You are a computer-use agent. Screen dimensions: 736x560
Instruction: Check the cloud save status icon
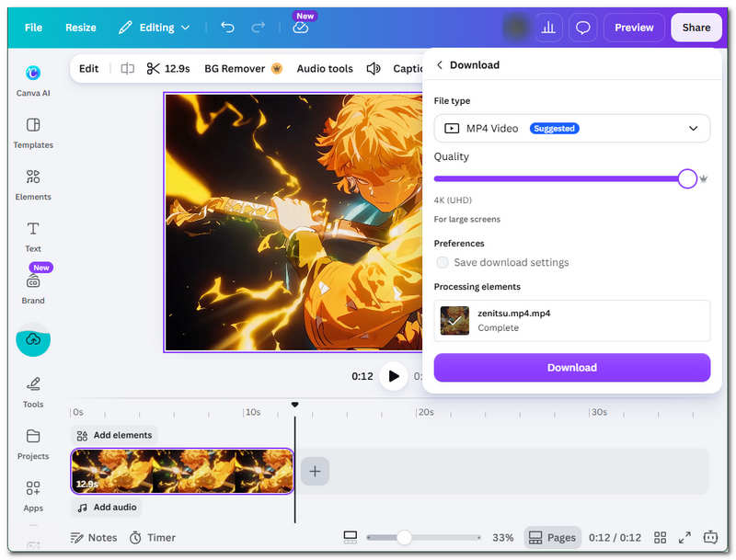point(301,28)
